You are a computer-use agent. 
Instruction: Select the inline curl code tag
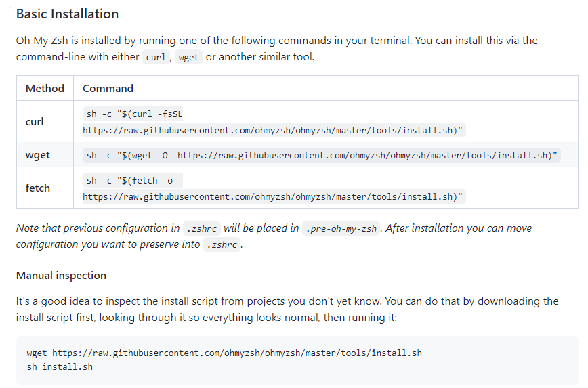point(156,57)
